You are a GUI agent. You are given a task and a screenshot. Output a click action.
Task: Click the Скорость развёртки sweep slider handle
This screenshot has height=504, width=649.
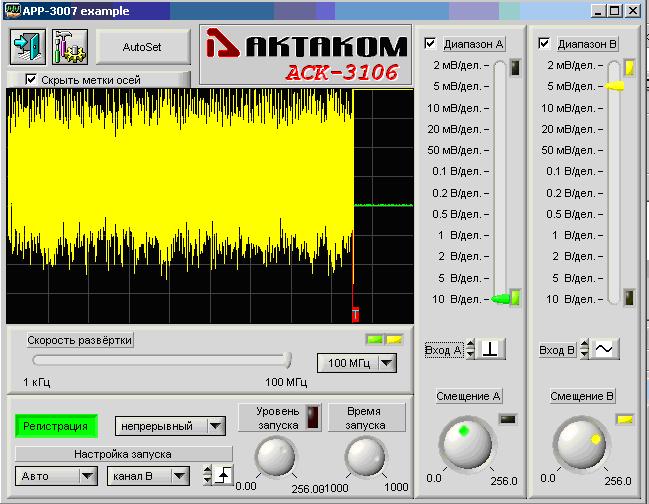pyautogui.click(x=288, y=360)
